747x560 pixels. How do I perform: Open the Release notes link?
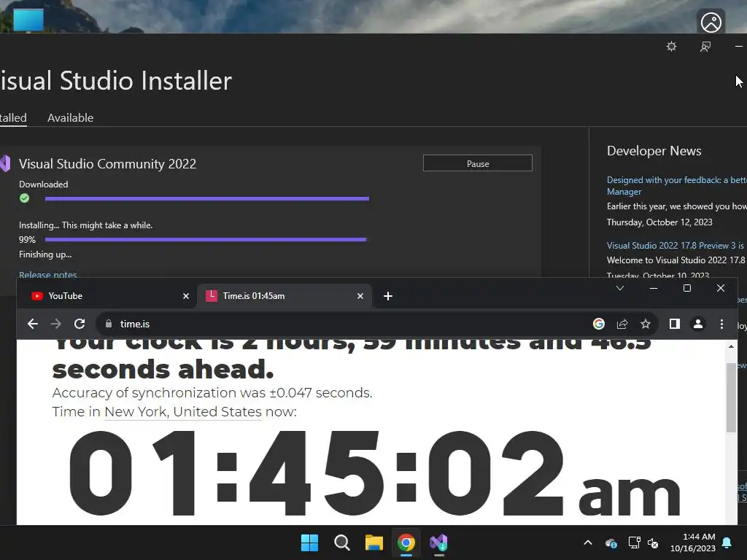click(47, 274)
